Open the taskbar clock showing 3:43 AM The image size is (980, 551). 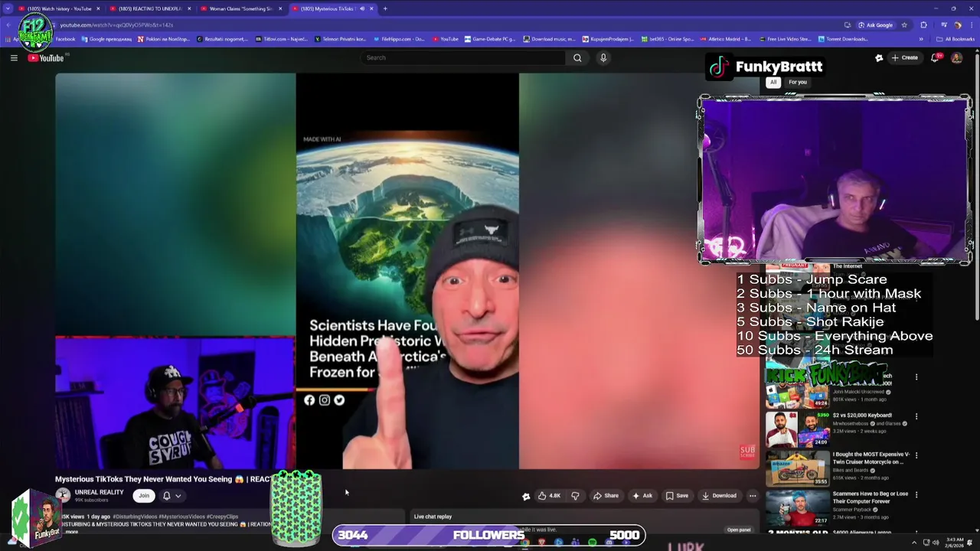(x=955, y=543)
